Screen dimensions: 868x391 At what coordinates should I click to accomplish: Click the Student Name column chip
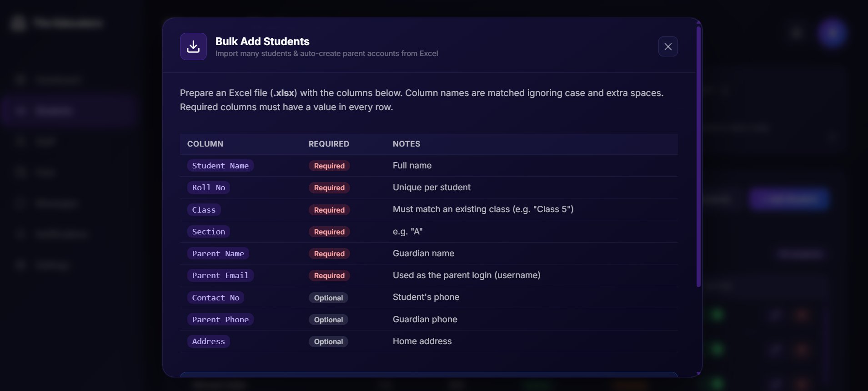220,166
